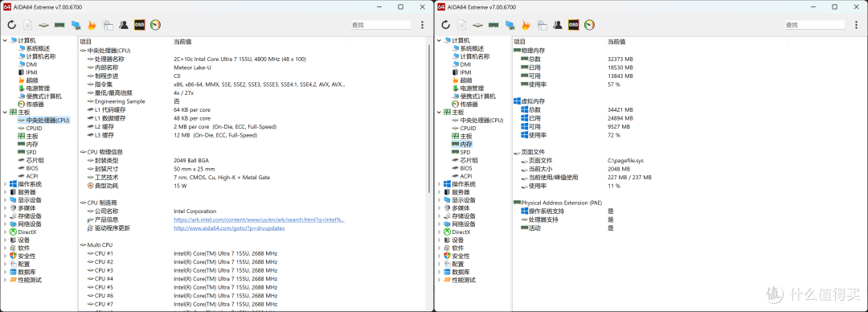Select BIOS in left window tree
Viewport: 868px width, 312px height.
point(31,168)
